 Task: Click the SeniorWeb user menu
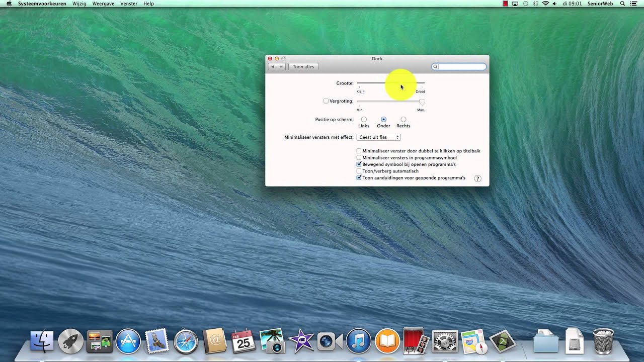coord(600,4)
